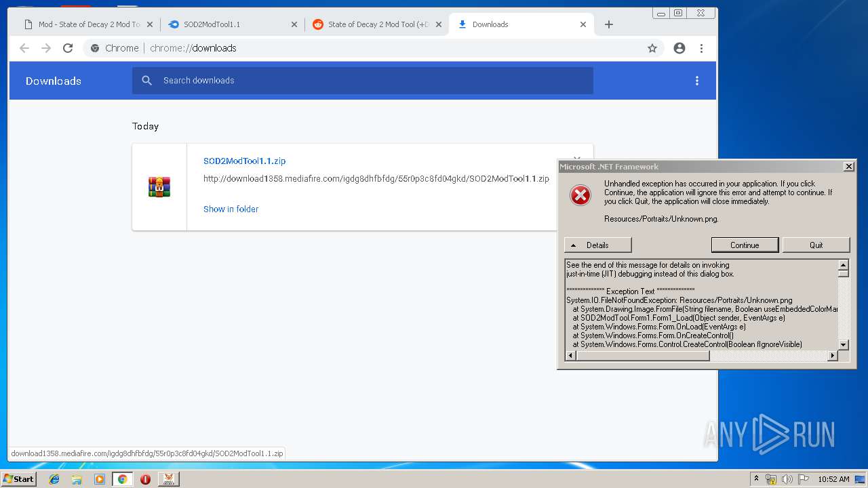The image size is (868, 488).
Task: Click the chrome://downloads address bar
Action: [373, 48]
